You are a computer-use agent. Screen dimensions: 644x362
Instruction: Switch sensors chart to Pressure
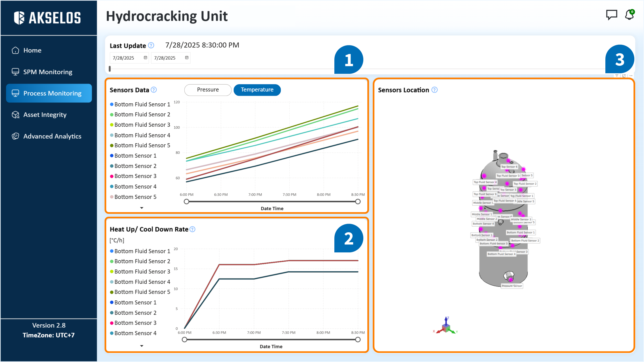tap(208, 90)
